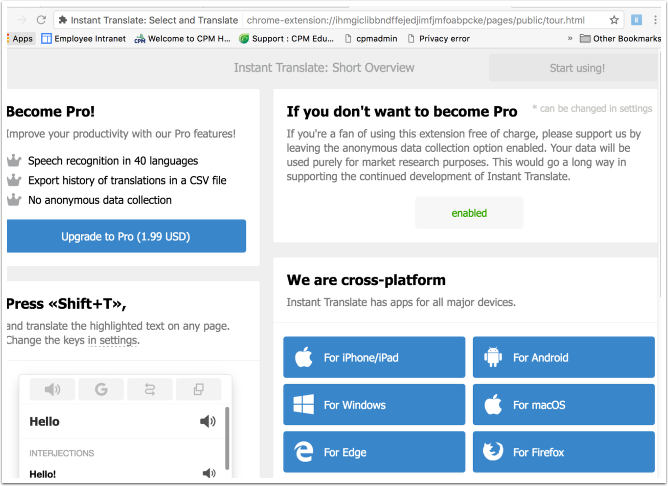This screenshot has height=486, width=668.
Task: Click the Start using! button
Action: point(573,68)
